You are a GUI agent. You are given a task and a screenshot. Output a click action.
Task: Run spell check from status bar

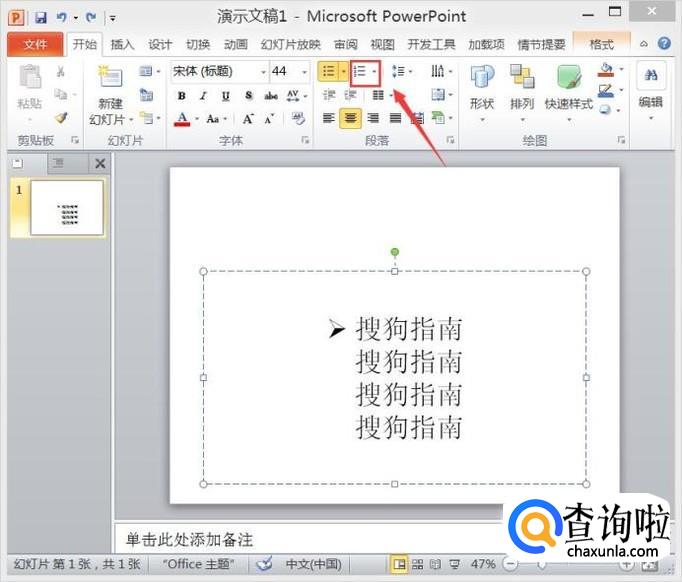click(x=264, y=564)
